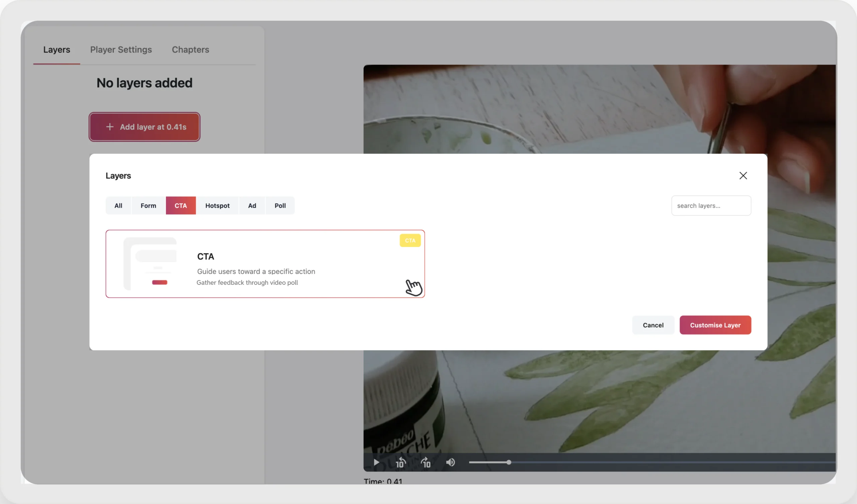Viewport: 857px width, 504px height.
Task: Rewind video 10 seconds
Action: point(401,463)
